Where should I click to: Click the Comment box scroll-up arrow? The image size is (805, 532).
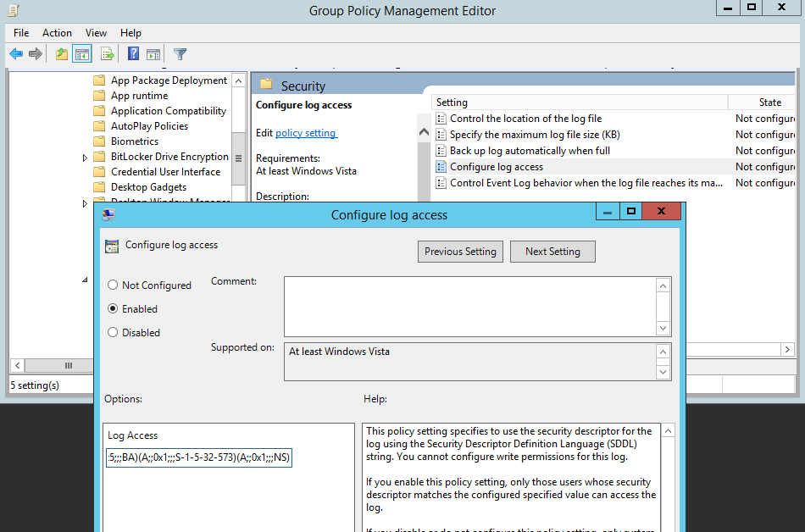click(x=663, y=285)
